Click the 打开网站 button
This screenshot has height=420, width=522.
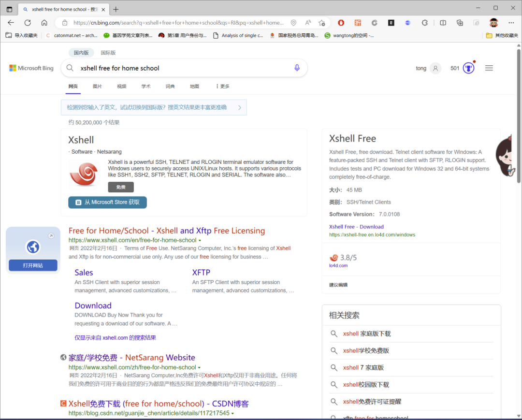tap(33, 265)
